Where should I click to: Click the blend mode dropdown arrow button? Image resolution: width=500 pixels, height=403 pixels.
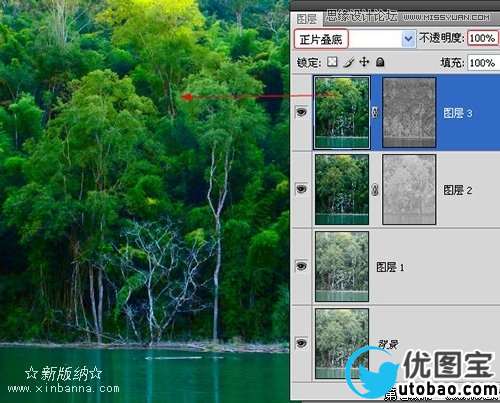tap(409, 39)
